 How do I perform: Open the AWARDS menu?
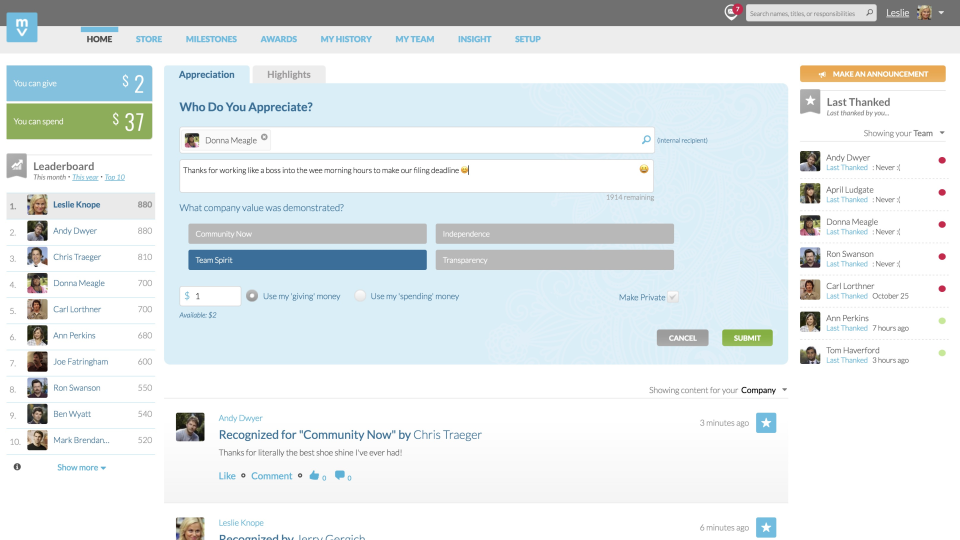click(279, 39)
